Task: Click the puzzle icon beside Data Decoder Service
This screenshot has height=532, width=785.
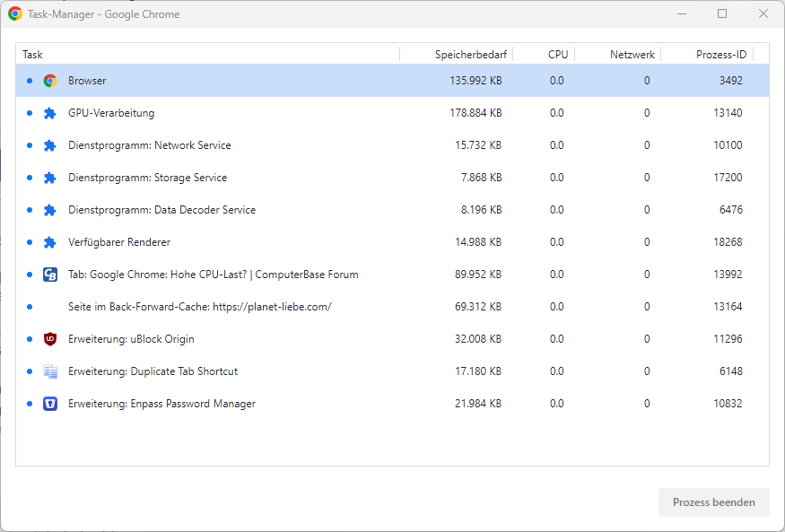Action: point(50,210)
